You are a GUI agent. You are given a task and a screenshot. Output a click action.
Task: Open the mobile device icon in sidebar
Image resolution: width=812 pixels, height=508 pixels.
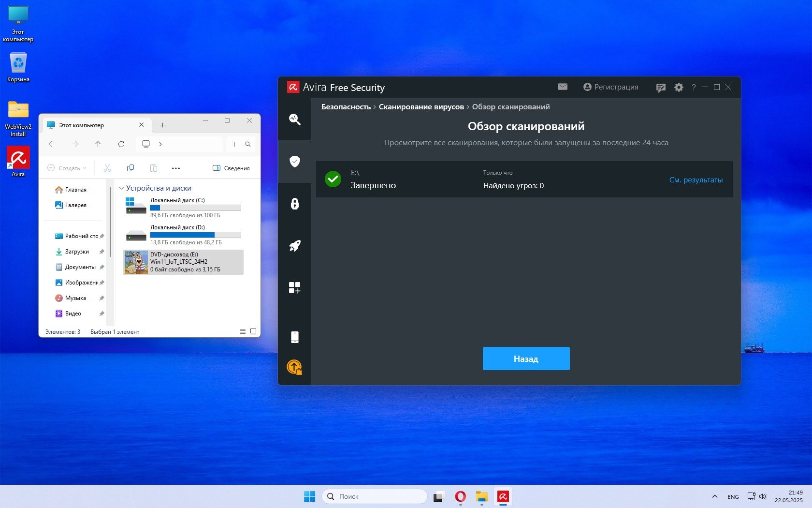[x=294, y=337]
